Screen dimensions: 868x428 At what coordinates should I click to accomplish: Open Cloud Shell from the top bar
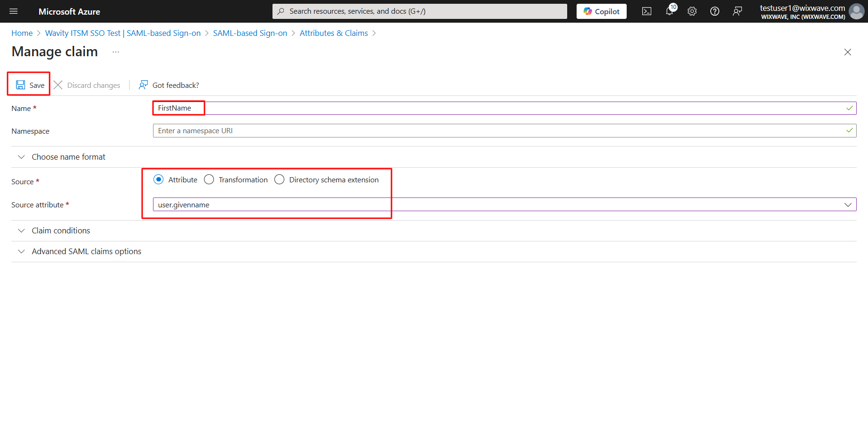[x=647, y=11]
